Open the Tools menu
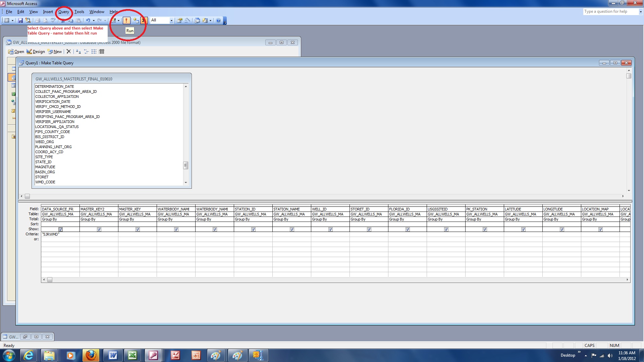The height and width of the screenshot is (362, 644). tap(79, 12)
